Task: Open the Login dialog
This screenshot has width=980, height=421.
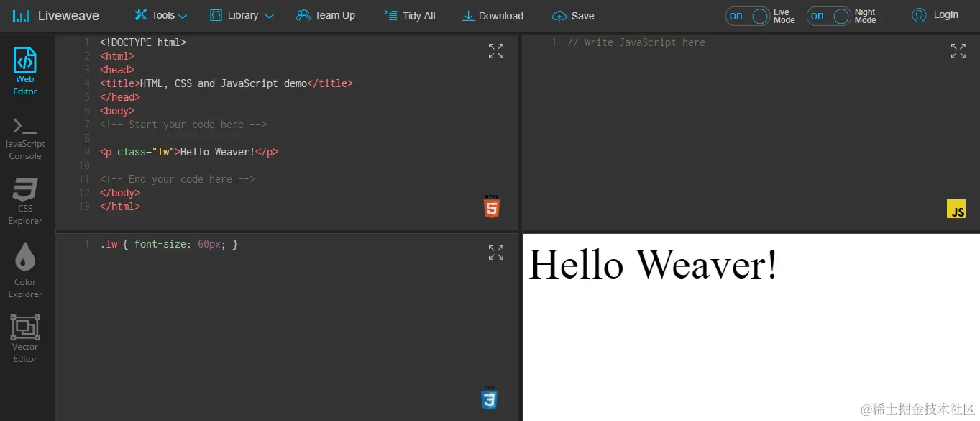Action: pos(935,15)
